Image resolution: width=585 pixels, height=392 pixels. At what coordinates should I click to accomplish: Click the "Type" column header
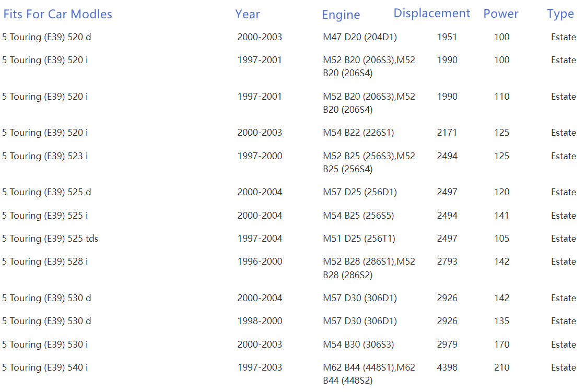pos(560,14)
